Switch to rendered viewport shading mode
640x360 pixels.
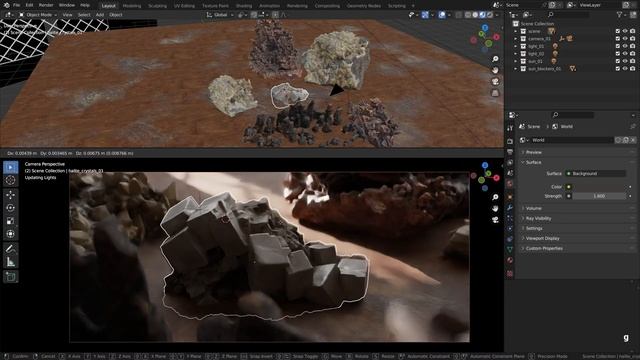point(490,15)
